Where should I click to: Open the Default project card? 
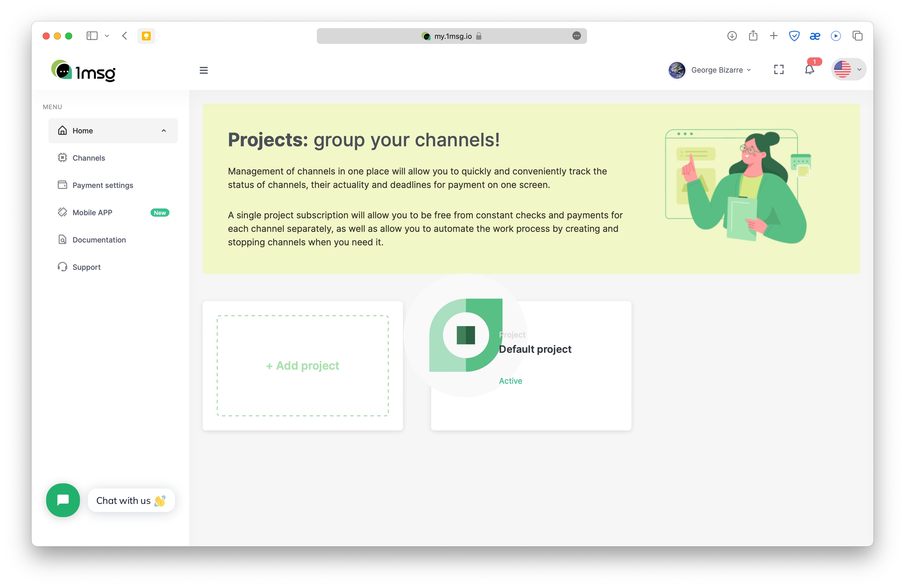click(x=535, y=349)
